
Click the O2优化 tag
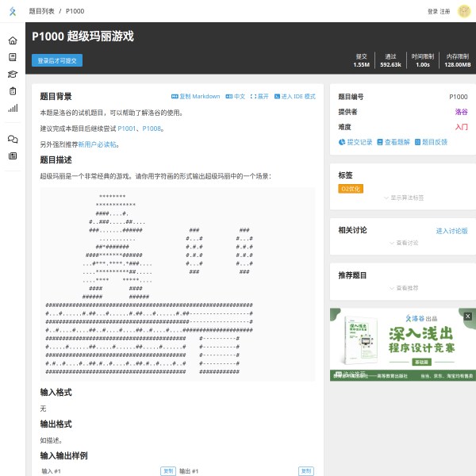point(351,189)
